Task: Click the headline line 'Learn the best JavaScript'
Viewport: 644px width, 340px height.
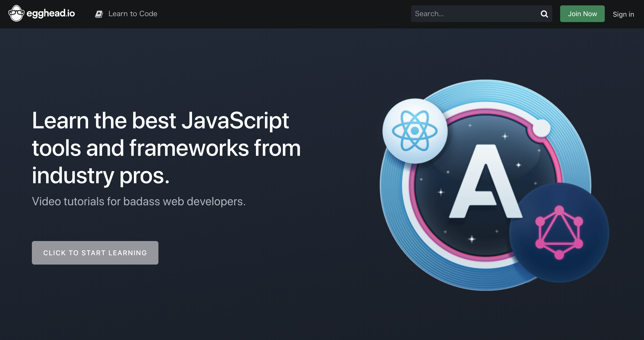Action: point(160,121)
